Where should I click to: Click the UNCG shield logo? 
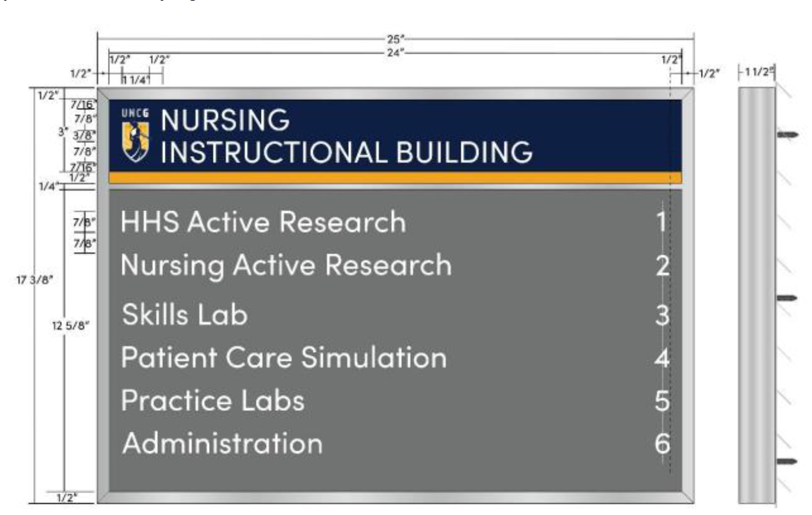point(136,137)
